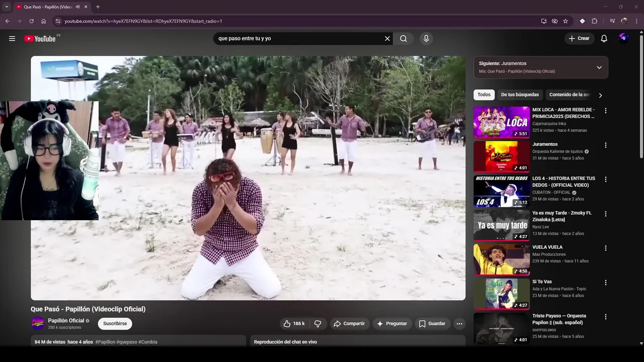Viewport: 644px width, 362px height.
Task: Go back in the browser
Action: [7, 21]
